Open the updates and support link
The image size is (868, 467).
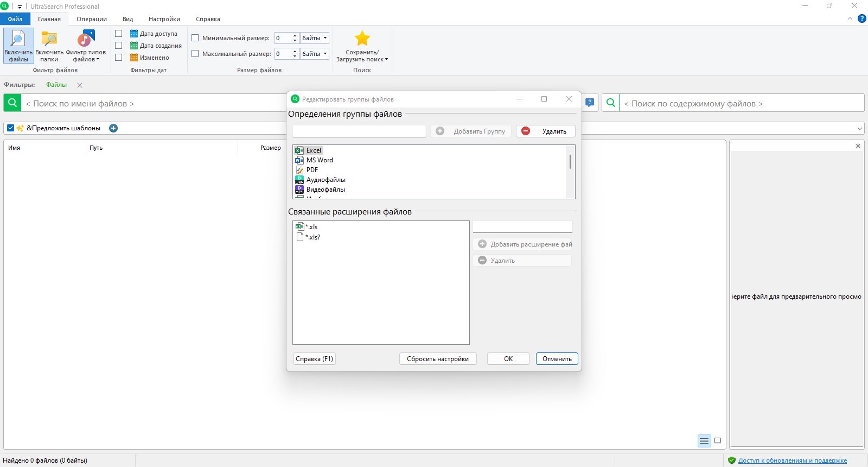(793, 460)
